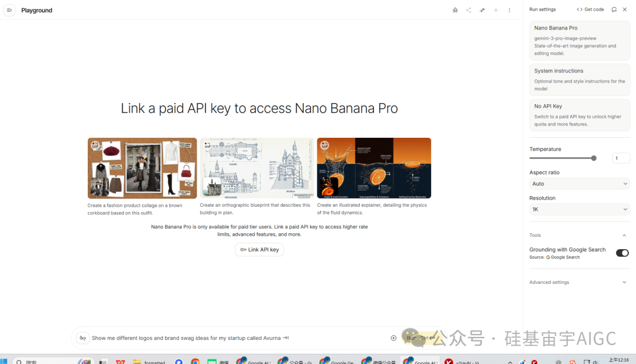This screenshot has width=636, height=364.
Task: Click the share prompt icon
Action: (x=469, y=10)
